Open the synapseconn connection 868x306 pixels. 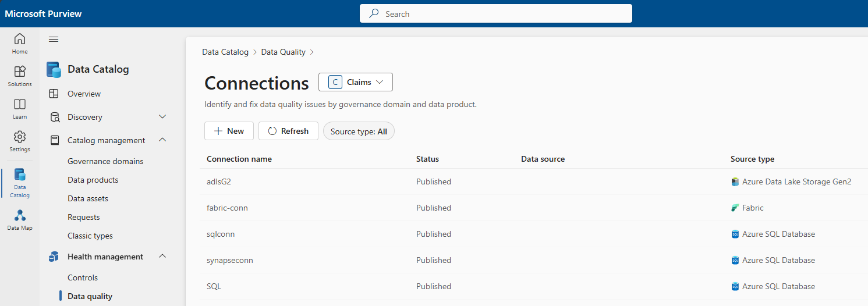click(x=230, y=260)
